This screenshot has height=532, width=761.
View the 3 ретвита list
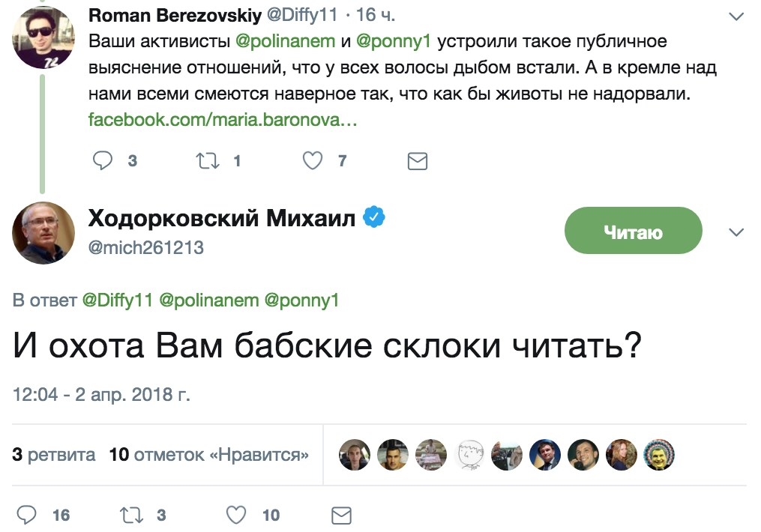54,454
